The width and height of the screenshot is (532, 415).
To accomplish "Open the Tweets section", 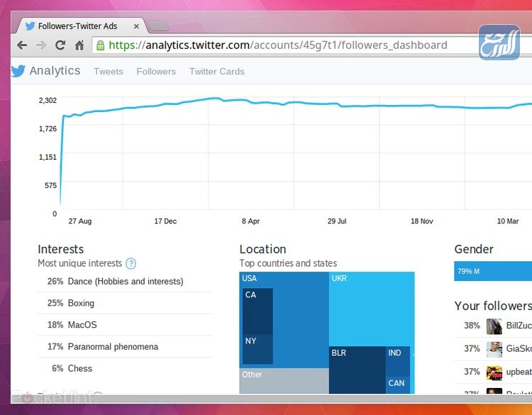I will 108,72.
